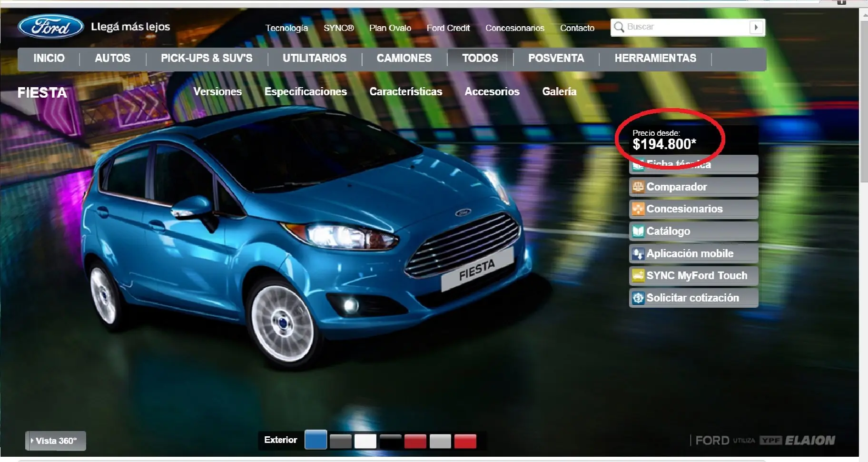Click the Solicitar cotización icon
This screenshot has width=868, height=462.
638,298
